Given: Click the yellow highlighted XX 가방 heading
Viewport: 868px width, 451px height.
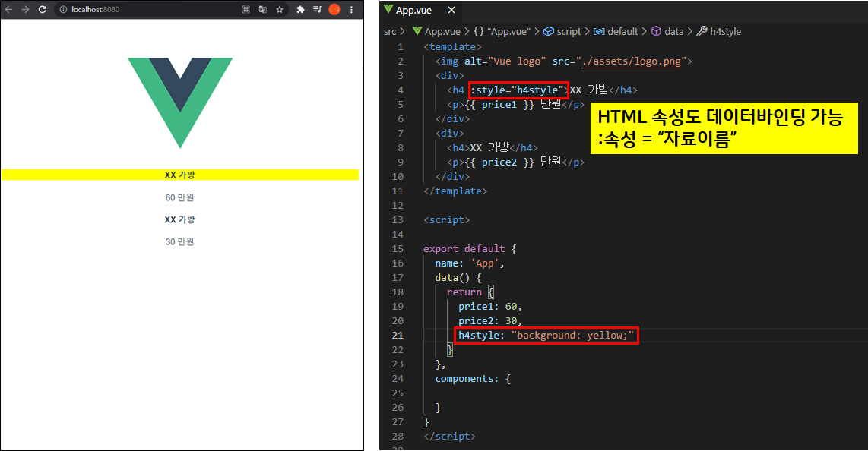Looking at the screenshot, I should (x=180, y=175).
